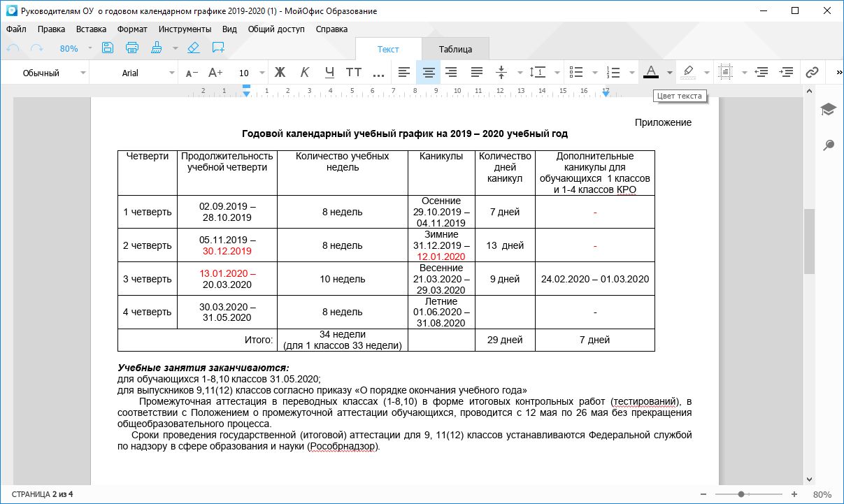The width and height of the screenshot is (844, 504).
Task: Toggle bold formatting (Ж)
Action: click(280, 72)
